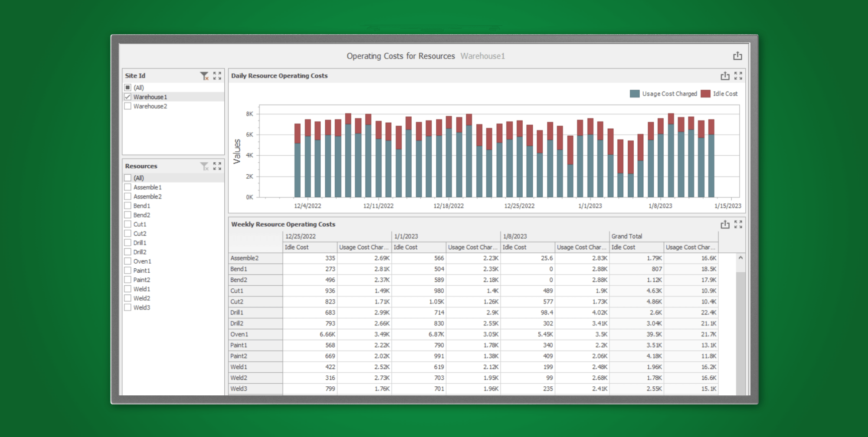Click the Idle Cost legend swatch

click(706, 94)
